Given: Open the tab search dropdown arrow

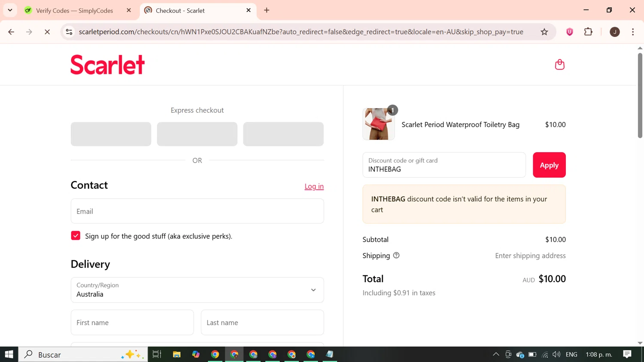Looking at the screenshot, I should (10, 10).
